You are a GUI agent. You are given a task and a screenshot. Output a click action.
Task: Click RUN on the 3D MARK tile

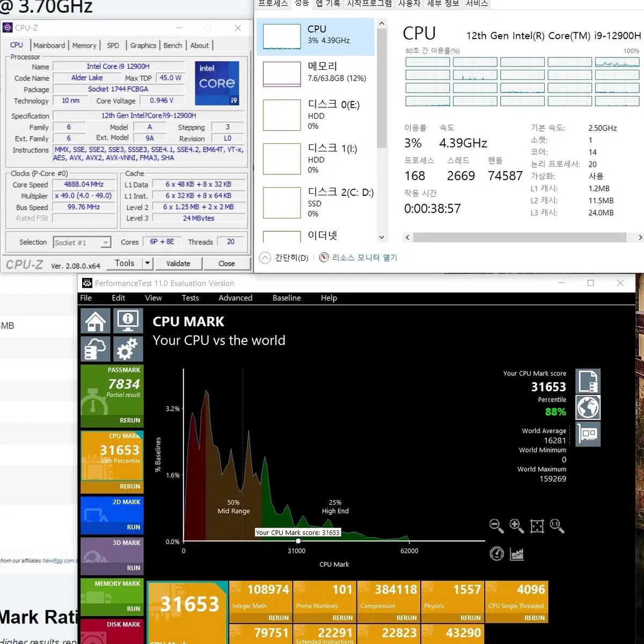pos(134,568)
